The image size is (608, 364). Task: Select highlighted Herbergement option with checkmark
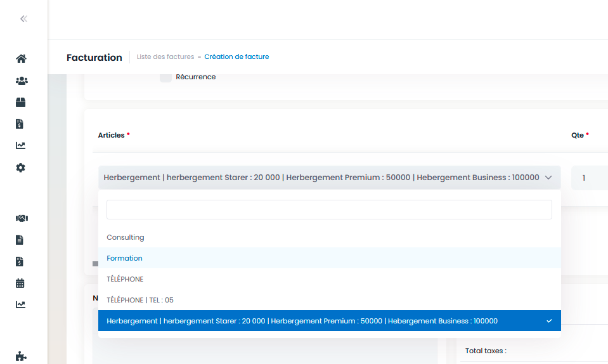(329, 321)
